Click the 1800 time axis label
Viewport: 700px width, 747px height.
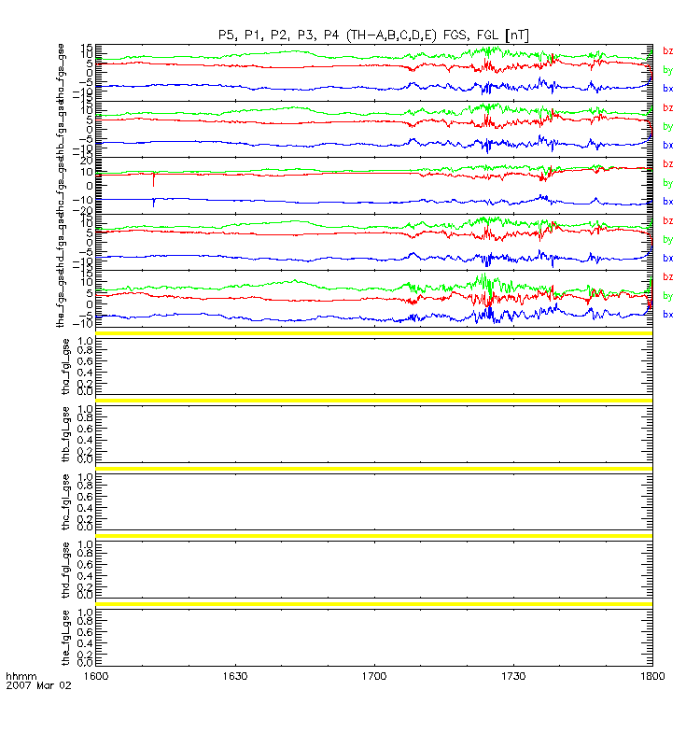(x=652, y=676)
